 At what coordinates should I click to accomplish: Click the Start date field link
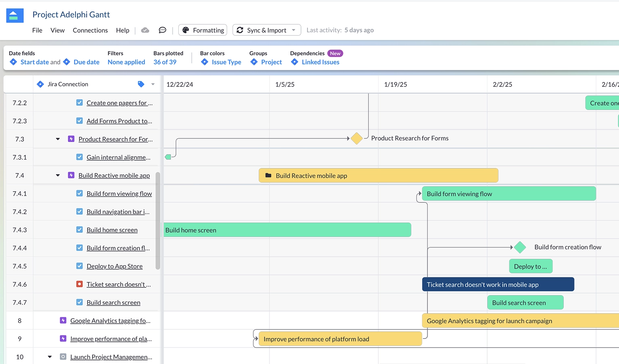pos(35,62)
